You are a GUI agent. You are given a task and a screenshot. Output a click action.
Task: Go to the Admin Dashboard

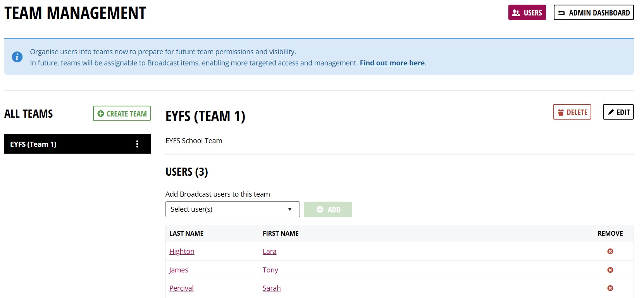tap(593, 13)
